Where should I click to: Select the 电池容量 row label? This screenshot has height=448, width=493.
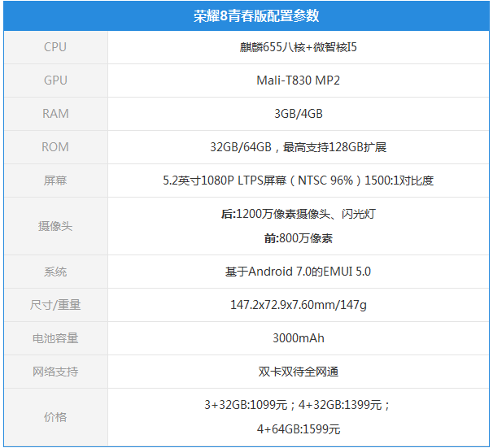click(55, 338)
